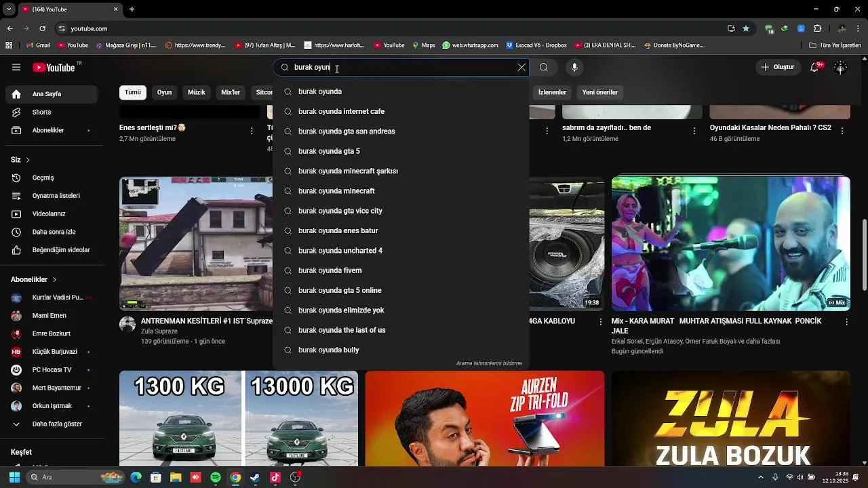Expand Abonelikler section heading chevron
The width and height of the screenshot is (868, 488).
click(x=54, y=279)
